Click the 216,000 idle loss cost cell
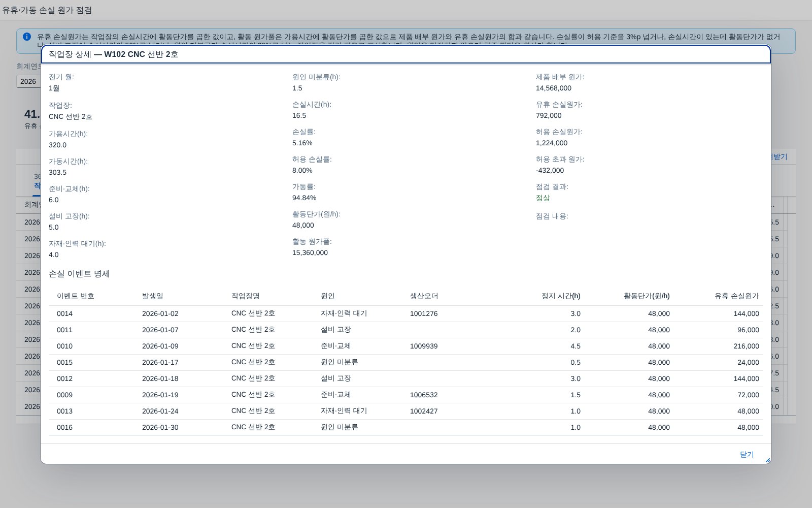812x508 pixels. point(746,346)
